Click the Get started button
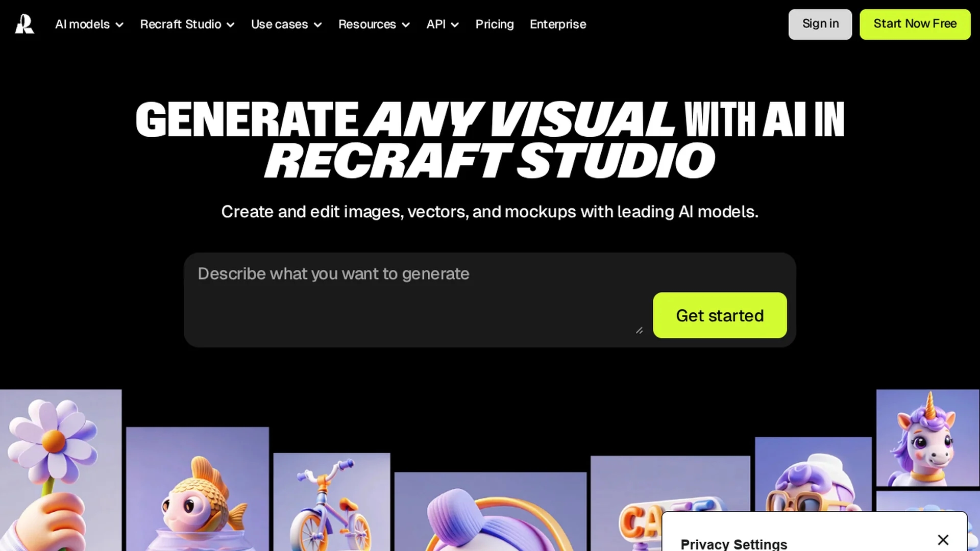This screenshot has height=551, width=980. [720, 315]
